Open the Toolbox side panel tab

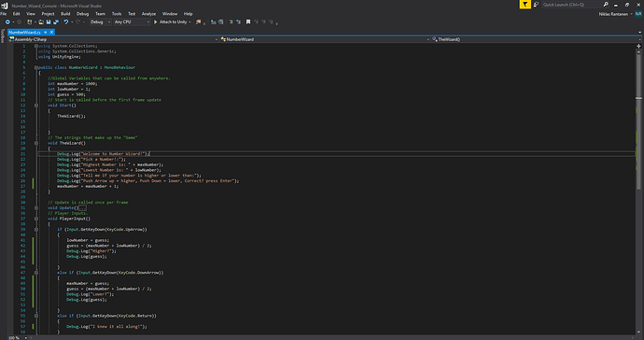(x=3, y=35)
